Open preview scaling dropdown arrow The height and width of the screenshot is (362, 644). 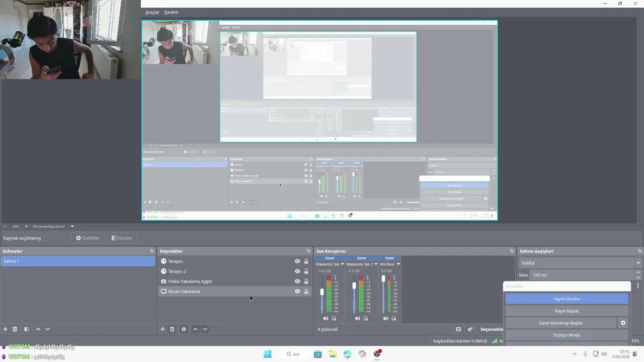[x=72, y=226]
